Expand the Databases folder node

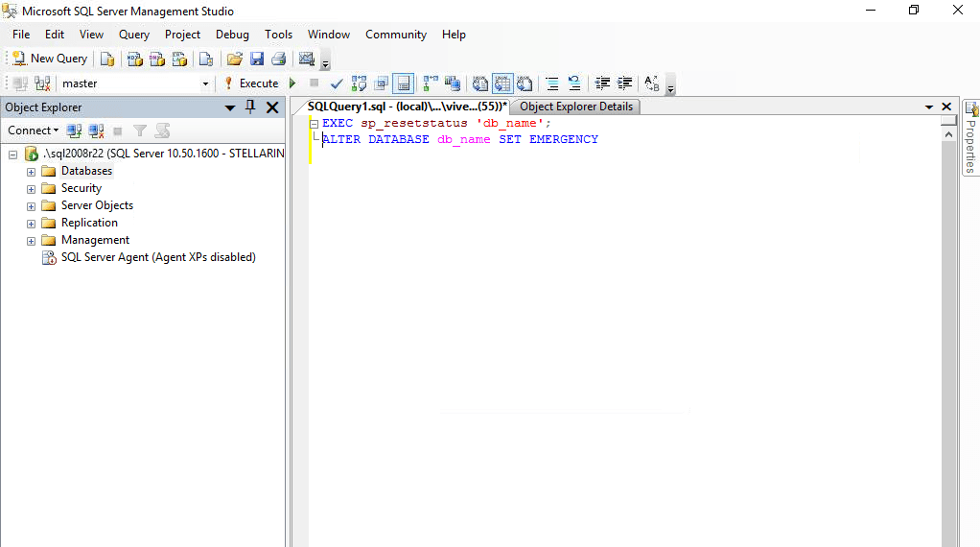31,171
